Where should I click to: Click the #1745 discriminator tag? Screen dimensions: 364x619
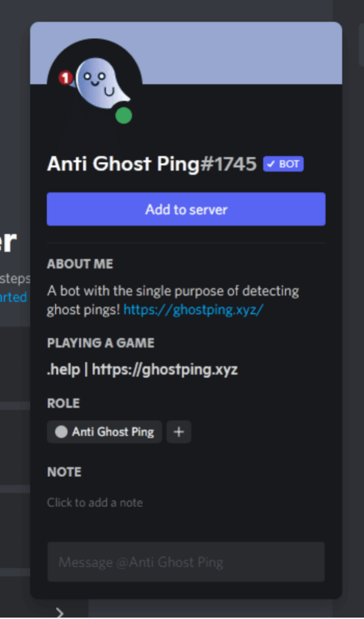tap(228, 164)
